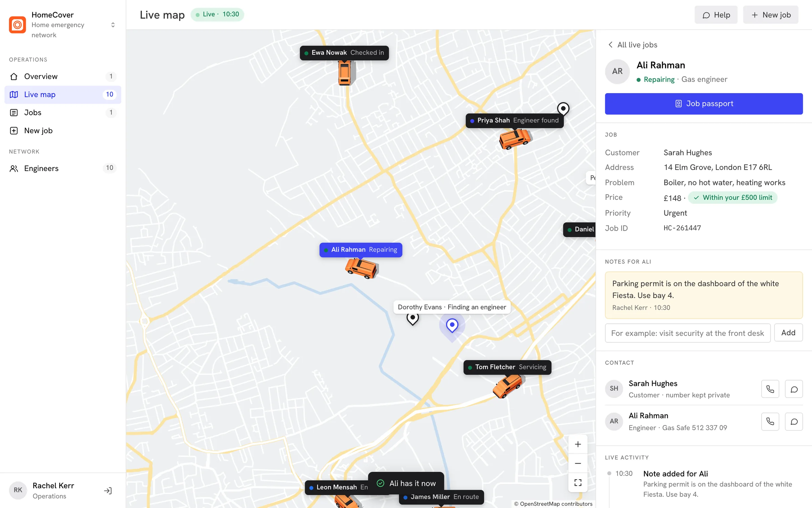Open New job from the sidebar
The width and height of the screenshot is (812, 508).
[x=63, y=131]
